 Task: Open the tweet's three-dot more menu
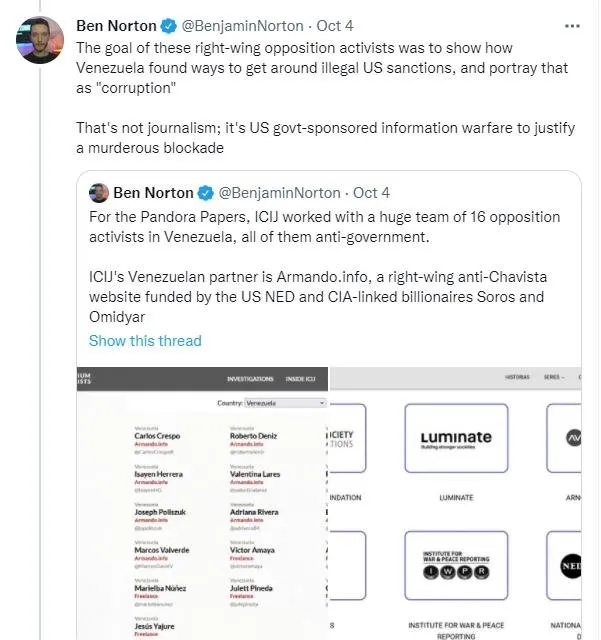click(x=570, y=24)
